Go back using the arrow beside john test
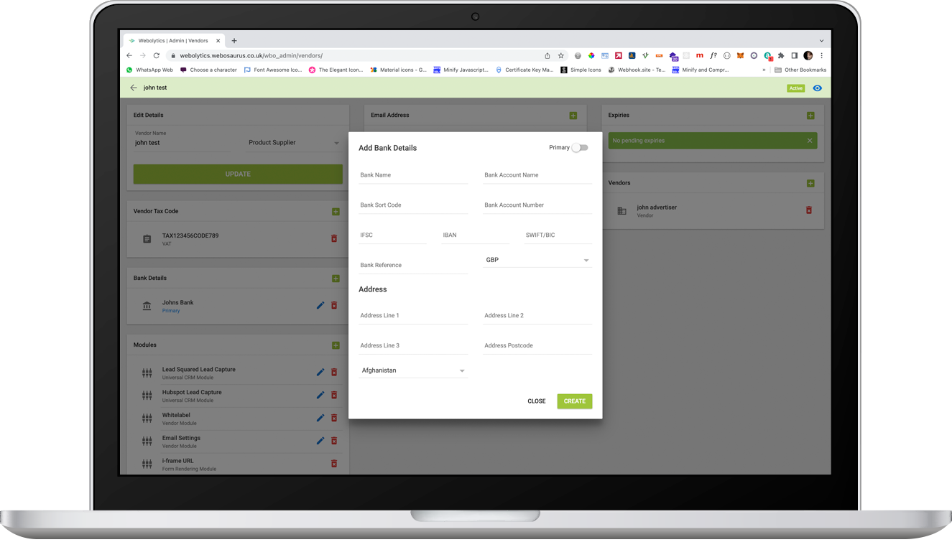This screenshot has height=560, width=952. pyautogui.click(x=134, y=87)
